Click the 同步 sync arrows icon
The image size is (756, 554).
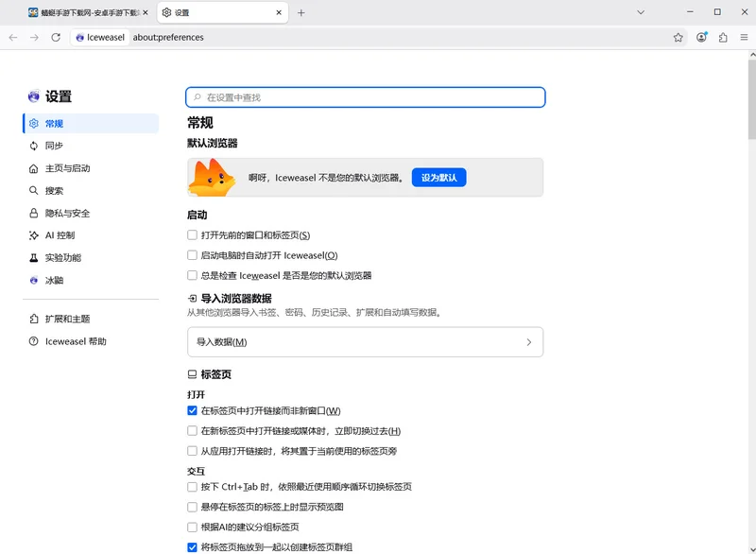(34, 146)
